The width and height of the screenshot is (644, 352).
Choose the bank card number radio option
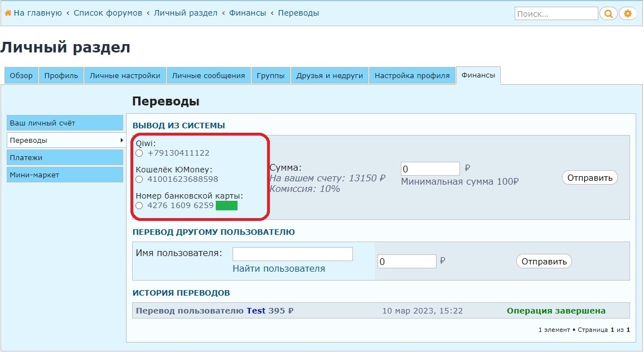139,205
